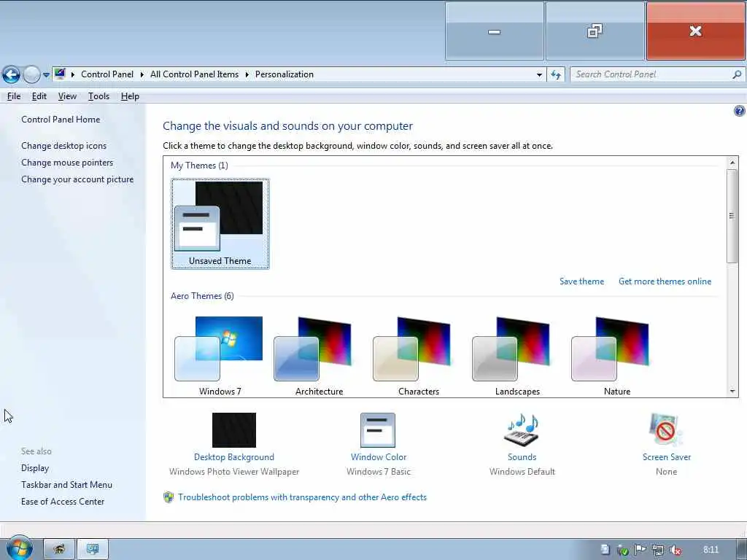This screenshot has width=747, height=560.
Task: Refresh the Personalization page
Action: click(x=556, y=75)
